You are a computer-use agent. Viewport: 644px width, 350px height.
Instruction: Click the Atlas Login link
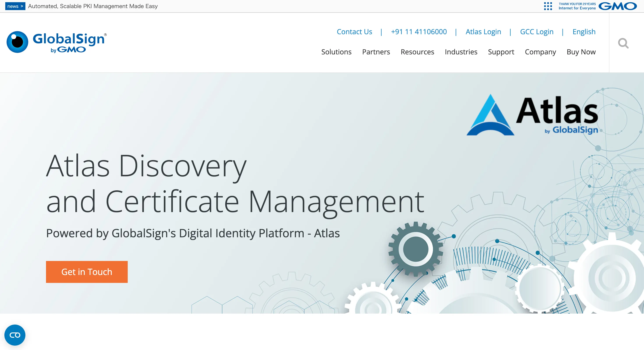coord(483,32)
